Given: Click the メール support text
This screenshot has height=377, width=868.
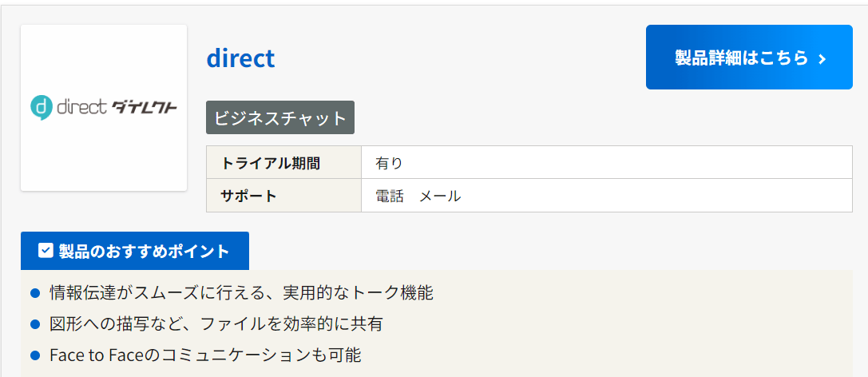Looking at the screenshot, I should [x=440, y=196].
